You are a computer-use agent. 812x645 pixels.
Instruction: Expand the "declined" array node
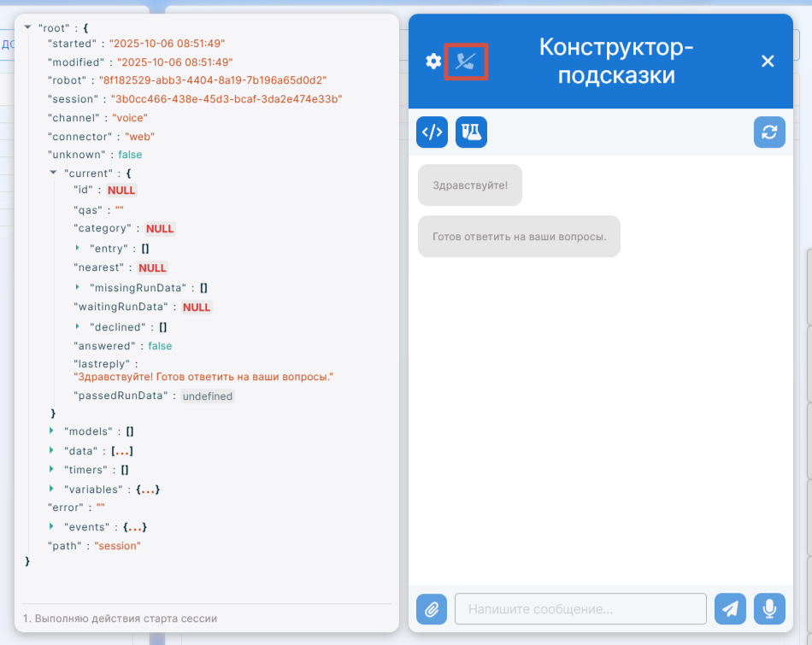(x=79, y=326)
